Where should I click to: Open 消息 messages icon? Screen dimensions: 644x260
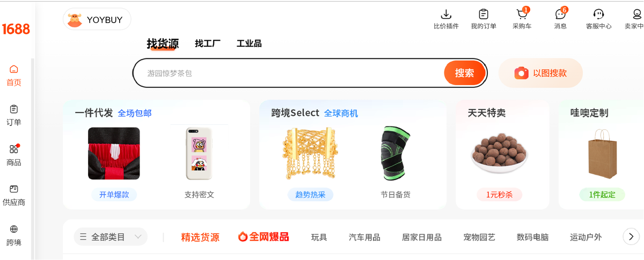pyautogui.click(x=560, y=14)
